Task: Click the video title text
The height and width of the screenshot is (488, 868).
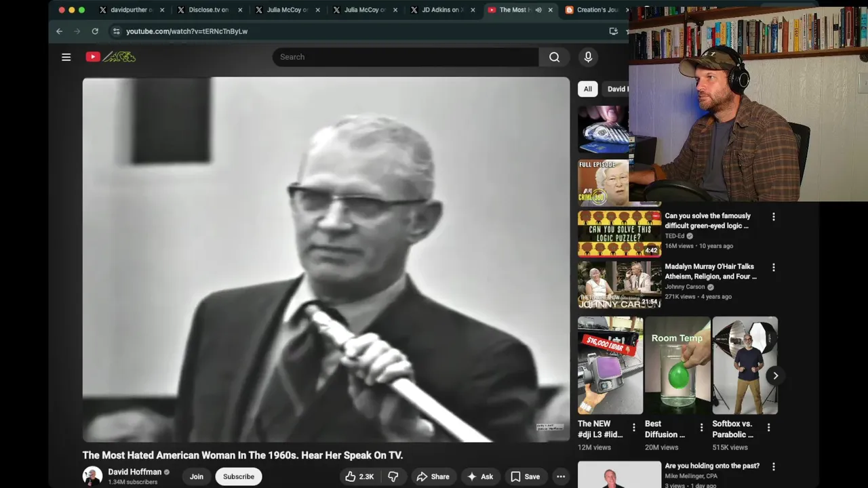Action: point(243,455)
